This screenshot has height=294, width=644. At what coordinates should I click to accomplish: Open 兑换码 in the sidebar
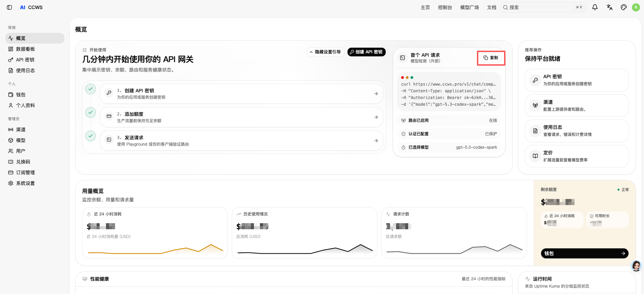point(35,162)
